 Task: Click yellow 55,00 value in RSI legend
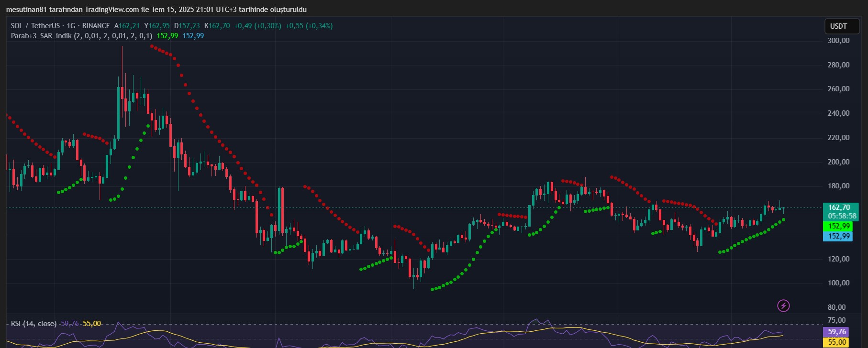(x=92, y=324)
